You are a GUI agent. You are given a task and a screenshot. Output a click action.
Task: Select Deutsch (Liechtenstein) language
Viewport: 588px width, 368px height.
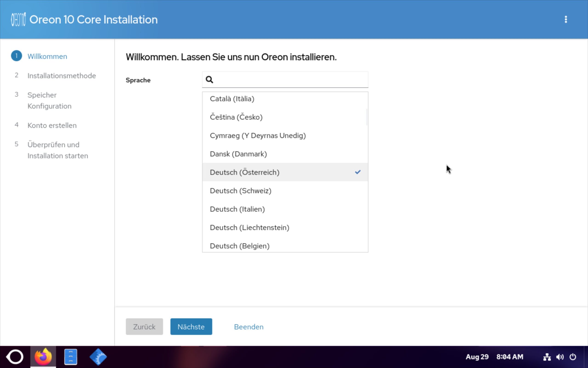(285, 227)
